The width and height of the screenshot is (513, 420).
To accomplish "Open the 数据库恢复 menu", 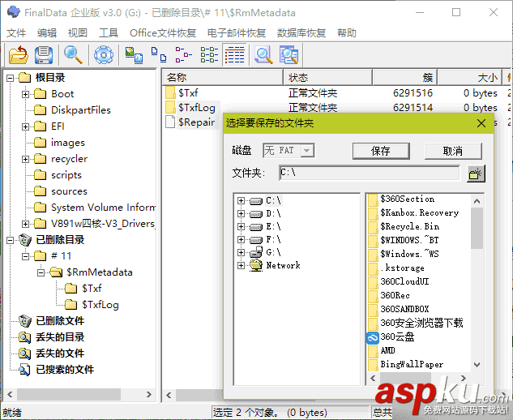I will pos(301,32).
